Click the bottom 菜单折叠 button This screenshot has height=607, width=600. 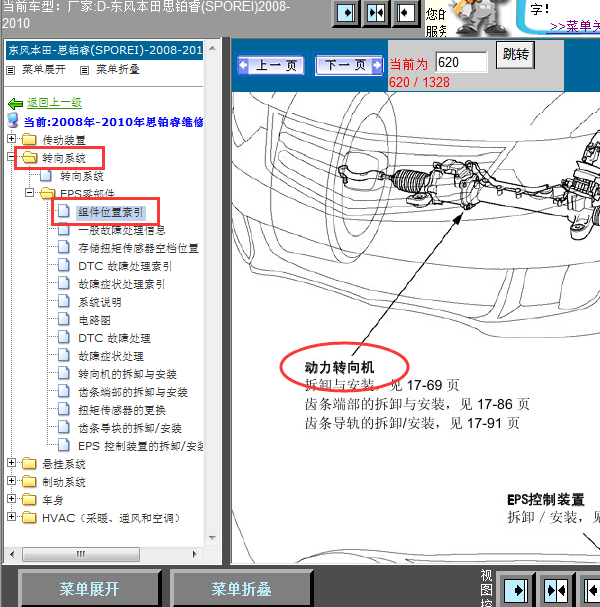(241, 588)
